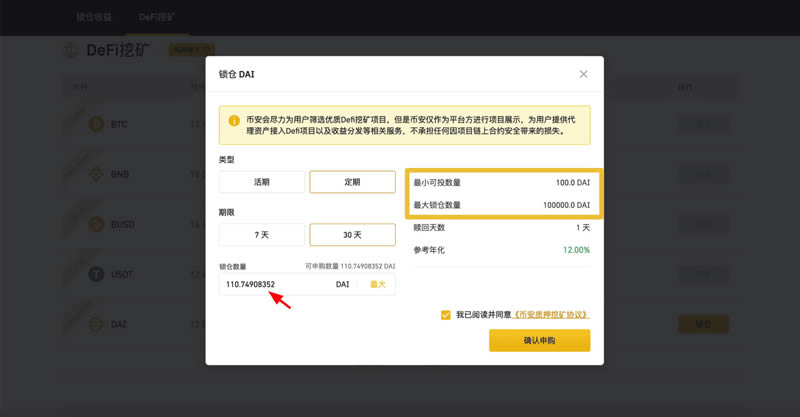
Task: Choose the 7 天 duration option
Action: click(262, 235)
